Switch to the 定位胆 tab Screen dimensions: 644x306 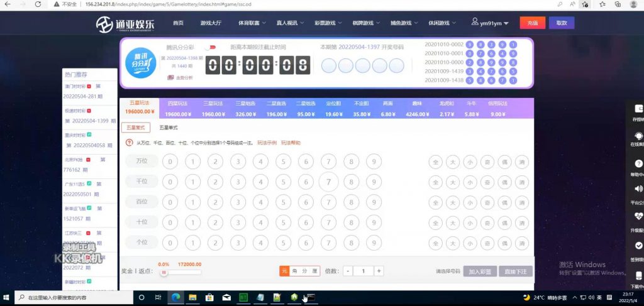point(334,108)
